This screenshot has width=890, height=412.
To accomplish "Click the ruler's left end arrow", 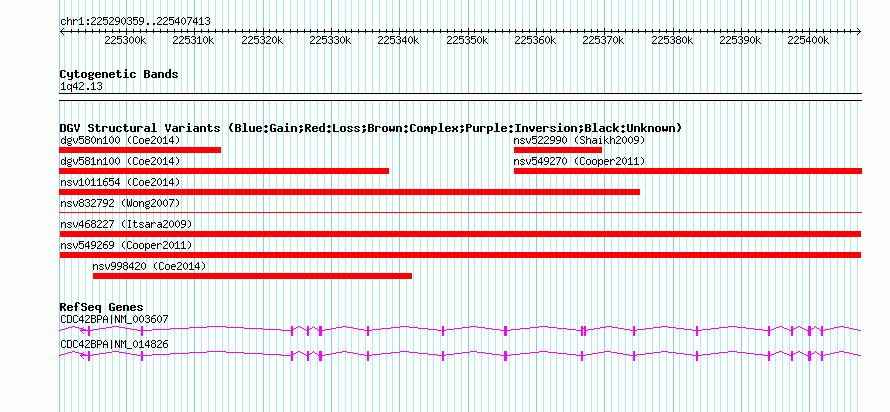I will coord(62,31).
